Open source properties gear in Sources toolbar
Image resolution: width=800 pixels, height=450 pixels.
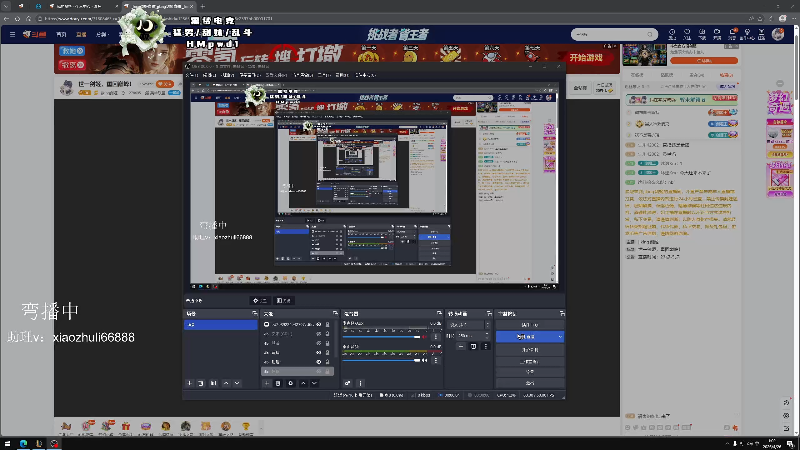(x=291, y=383)
